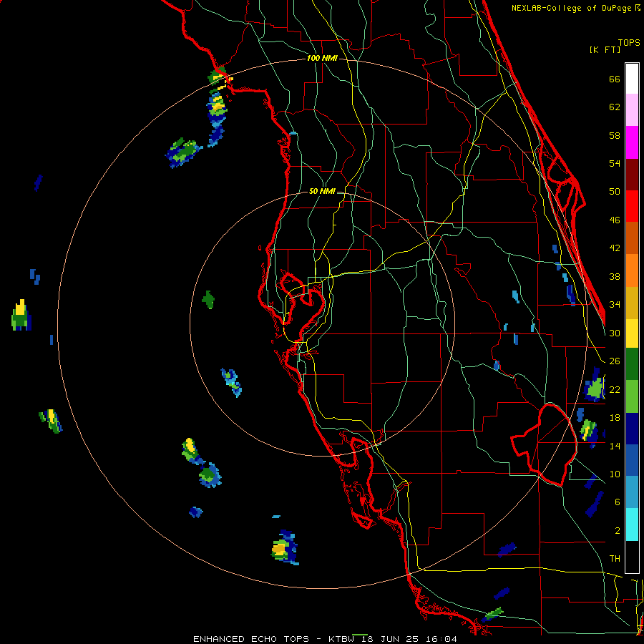Click the 22 scale label
This screenshot has height=644, width=644.
[x=615, y=389]
